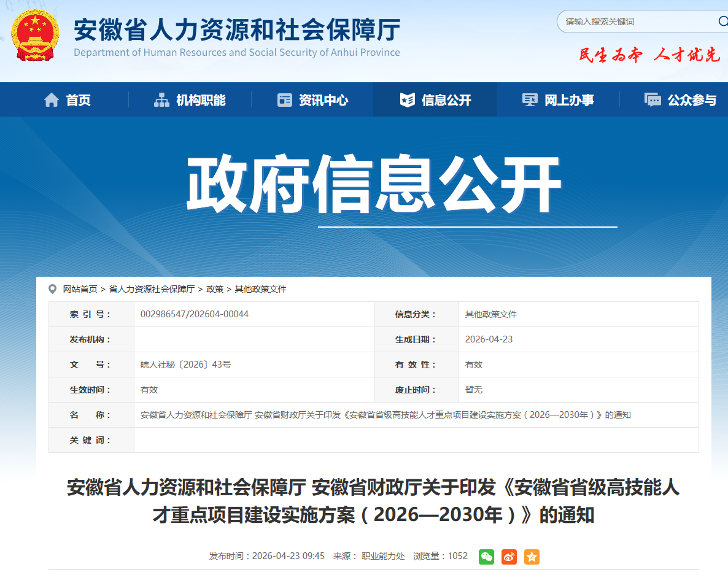The width and height of the screenshot is (728, 583).
Task: Click the 关键词 label cell
Action: pos(91,440)
